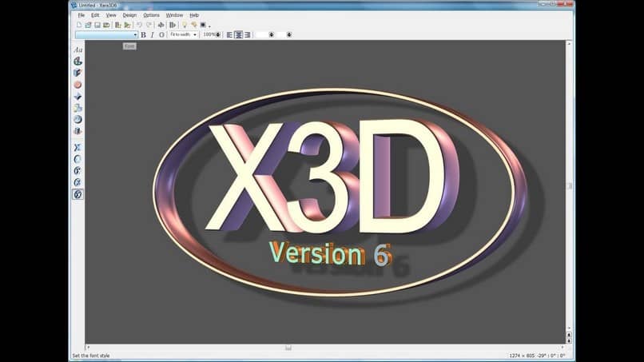Click the vertical scrollbar down arrow
The width and height of the screenshot is (644, 362).
click(x=569, y=328)
